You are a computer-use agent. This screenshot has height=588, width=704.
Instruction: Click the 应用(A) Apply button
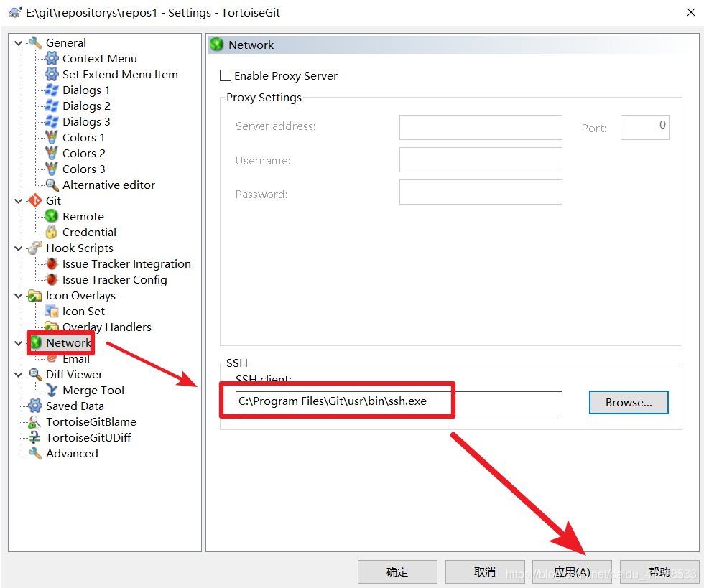click(572, 571)
